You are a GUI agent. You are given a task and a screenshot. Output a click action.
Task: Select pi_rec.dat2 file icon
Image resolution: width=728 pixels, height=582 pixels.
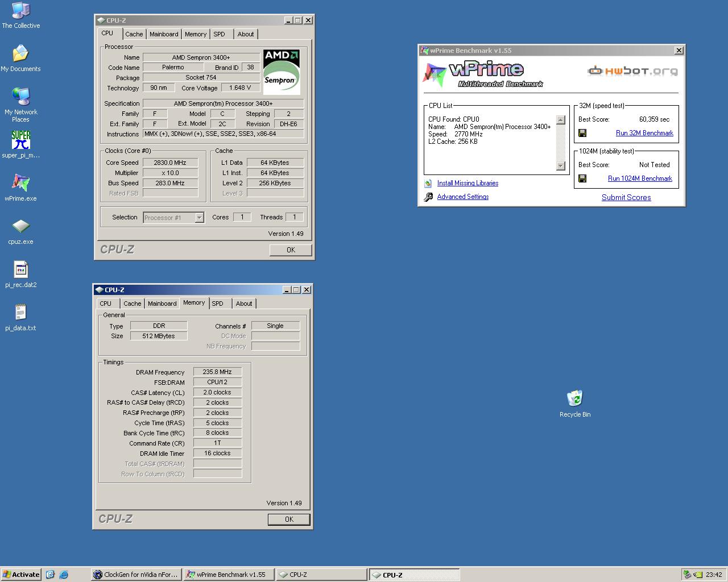pyautogui.click(x=20, y=275)
